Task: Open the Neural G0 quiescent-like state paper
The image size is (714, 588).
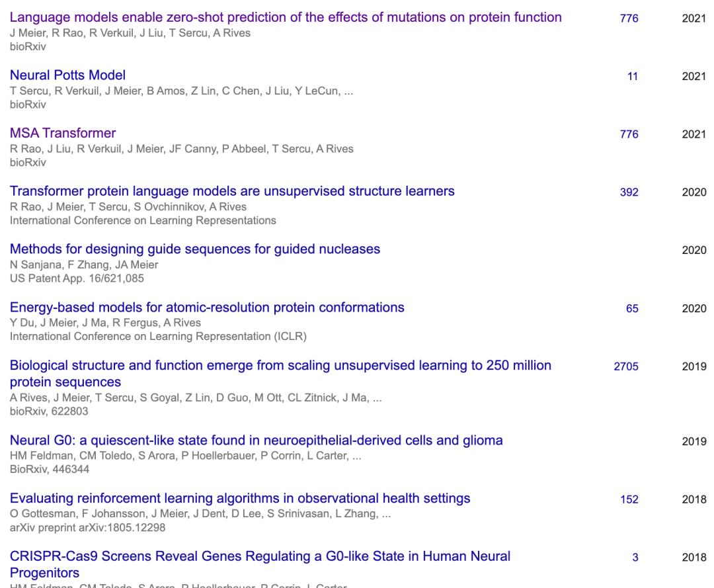Action: [x=256, y=441]
